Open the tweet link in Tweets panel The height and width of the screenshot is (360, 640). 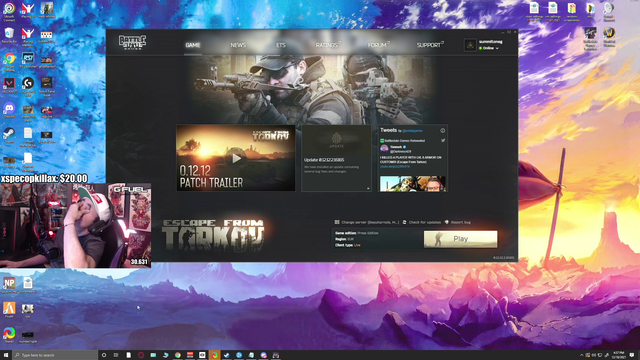tap(395, 167)
